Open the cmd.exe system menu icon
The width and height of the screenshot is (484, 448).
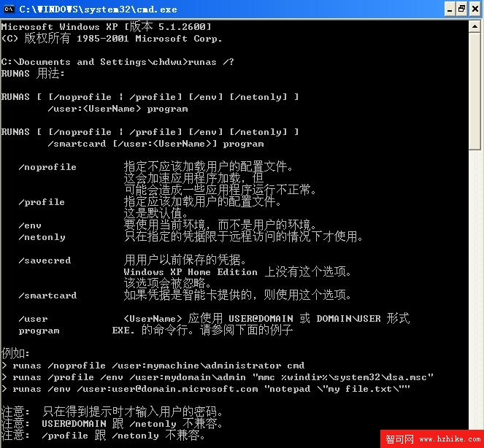tap(9, 9)
